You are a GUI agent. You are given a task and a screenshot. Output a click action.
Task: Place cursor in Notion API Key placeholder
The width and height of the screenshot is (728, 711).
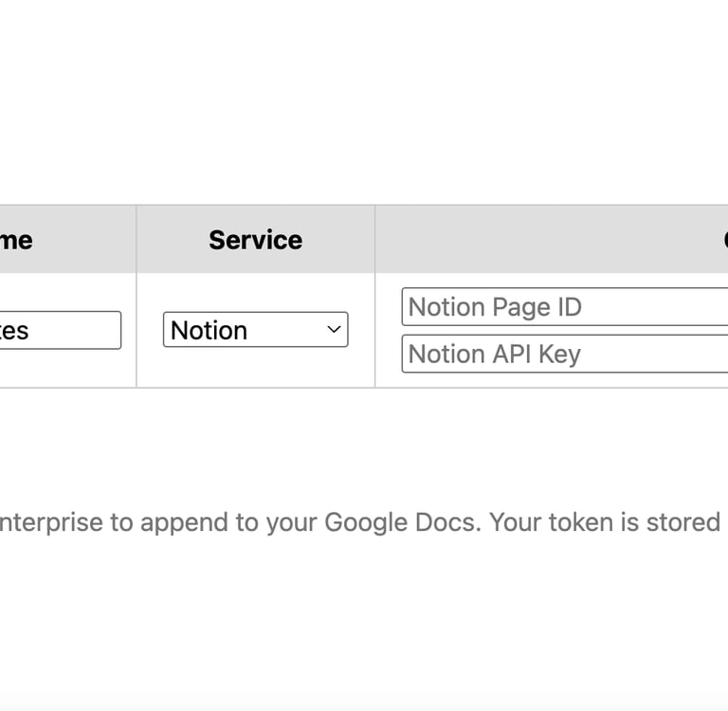point(495,354)
